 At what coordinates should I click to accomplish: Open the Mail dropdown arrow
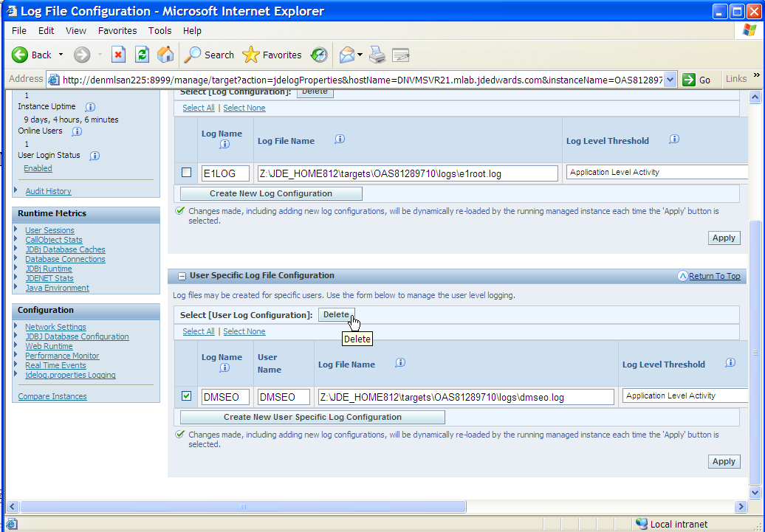(360, 55)
